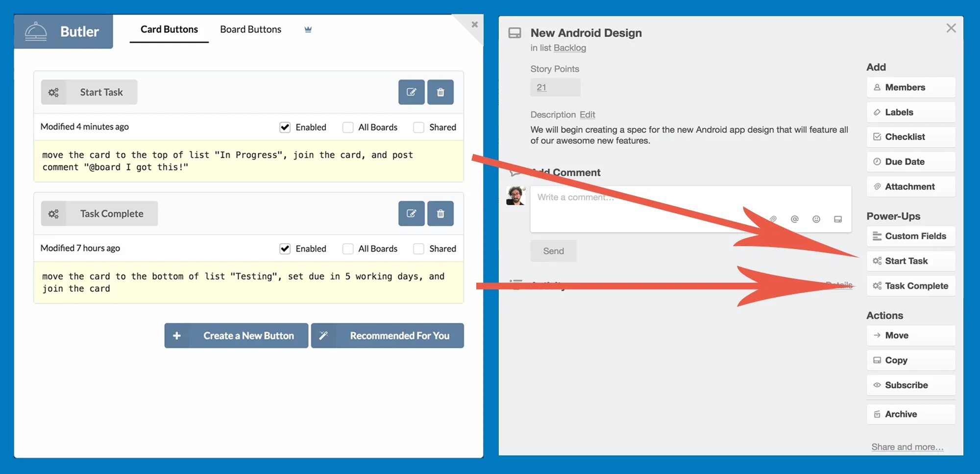The image size is (980, 474).
Task: Click the mention @ icon in comment box
Action: (795, 219)
